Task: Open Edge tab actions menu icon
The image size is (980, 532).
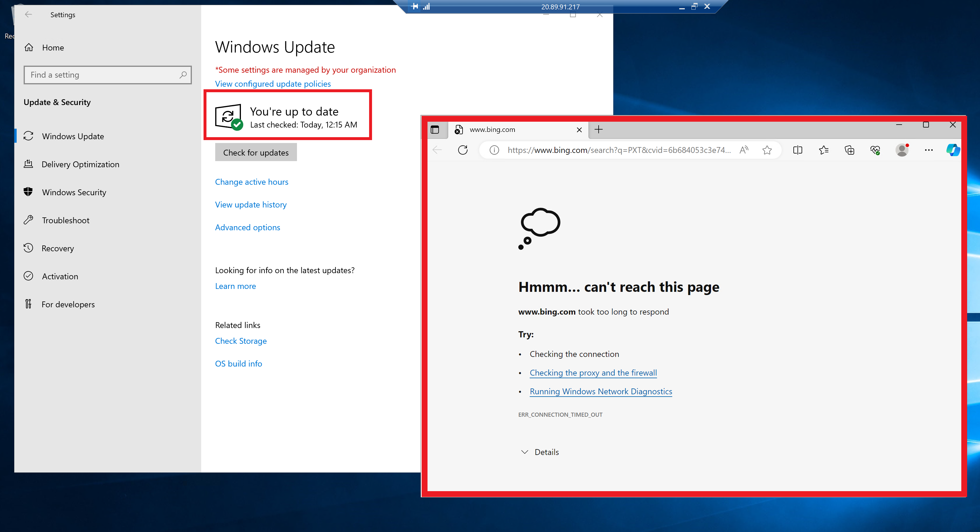Action: tap(435, 130)
